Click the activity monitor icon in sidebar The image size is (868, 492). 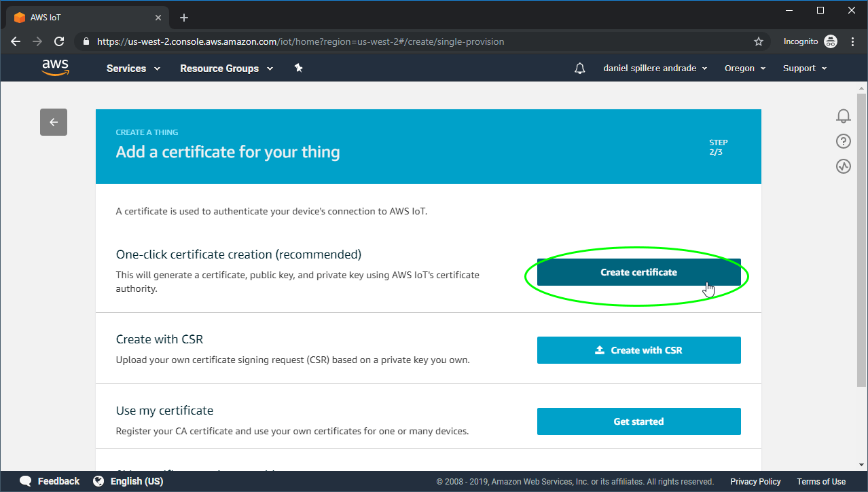[843, 166]
